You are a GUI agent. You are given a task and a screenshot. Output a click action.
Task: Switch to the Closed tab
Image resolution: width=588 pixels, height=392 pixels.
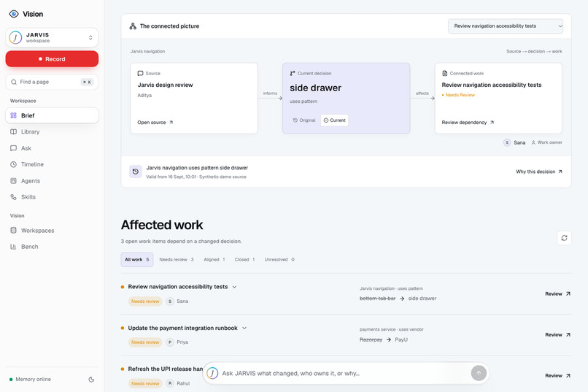pos(244,260)
